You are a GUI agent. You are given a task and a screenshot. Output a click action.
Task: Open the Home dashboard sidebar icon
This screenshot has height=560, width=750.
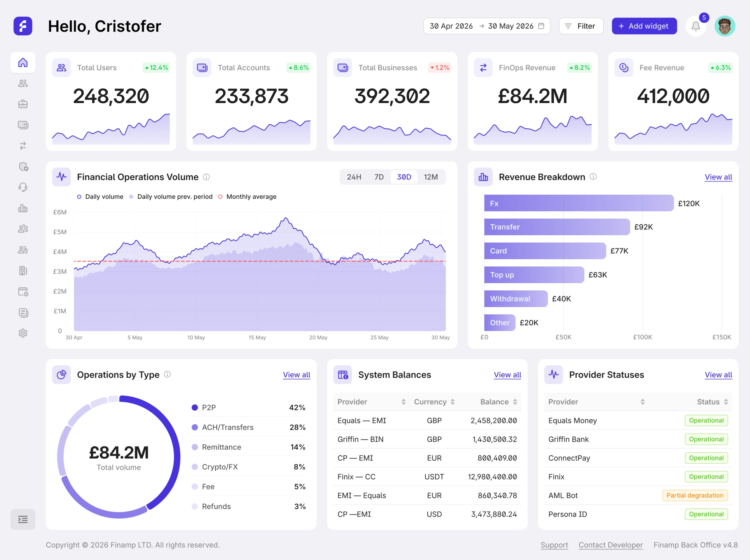pyautogui.click(x=23, y=62)
